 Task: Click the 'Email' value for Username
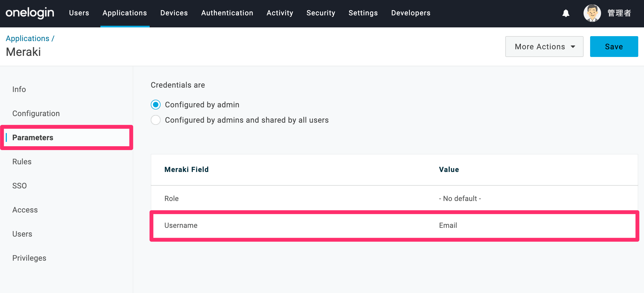coord(448,225)
